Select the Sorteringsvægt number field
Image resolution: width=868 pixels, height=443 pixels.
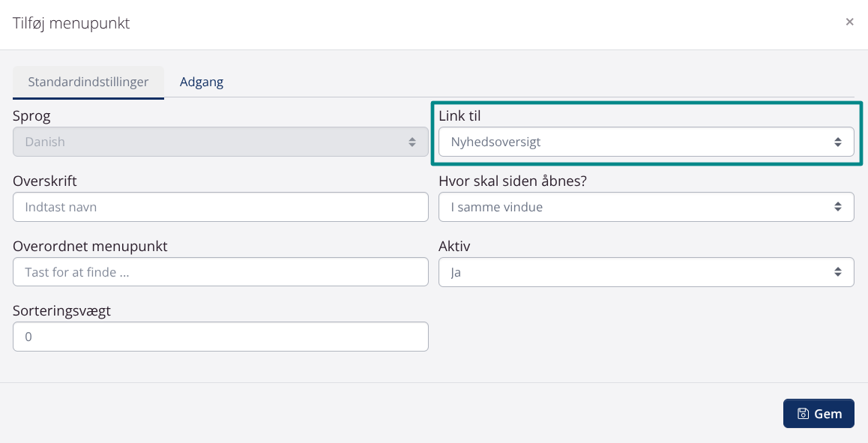pyautogui.click(x=220, y=337)
